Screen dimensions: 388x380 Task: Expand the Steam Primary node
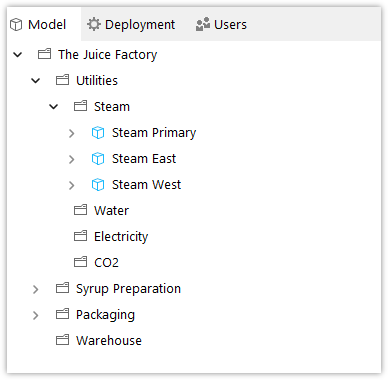[72, 133]
